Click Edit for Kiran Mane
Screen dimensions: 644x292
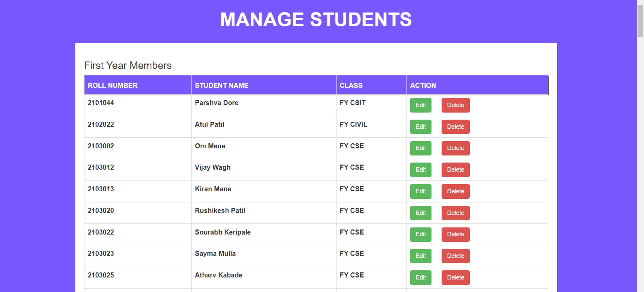pyautogui.click(x=420, y=191)
